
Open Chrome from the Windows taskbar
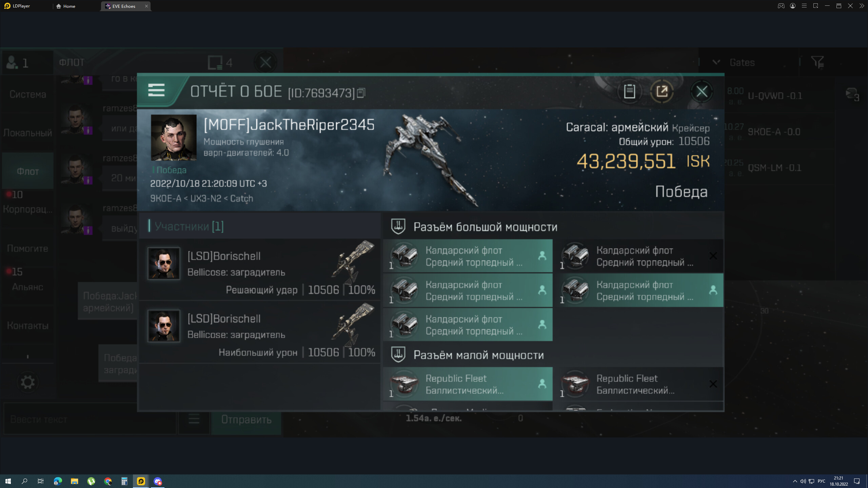coord(108,481)
